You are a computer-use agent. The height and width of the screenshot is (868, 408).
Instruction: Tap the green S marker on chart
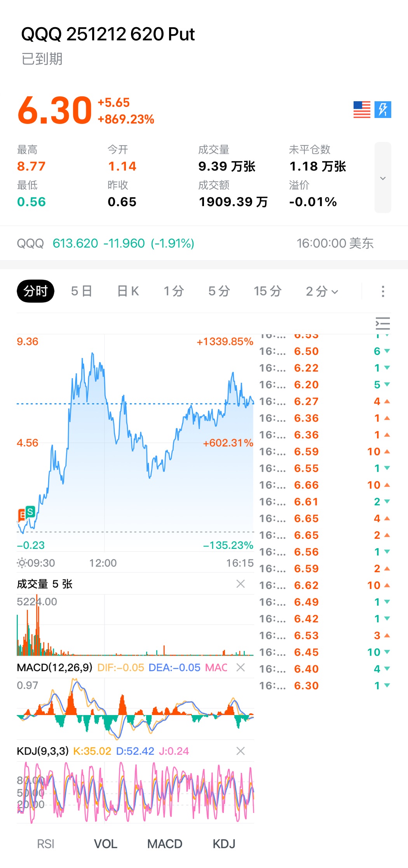click(30, 512)
